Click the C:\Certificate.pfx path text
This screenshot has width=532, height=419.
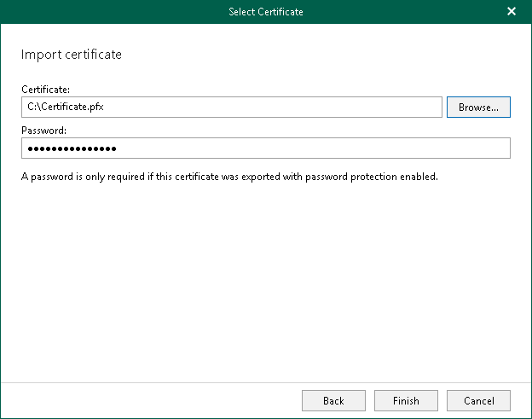coord(63,107)
